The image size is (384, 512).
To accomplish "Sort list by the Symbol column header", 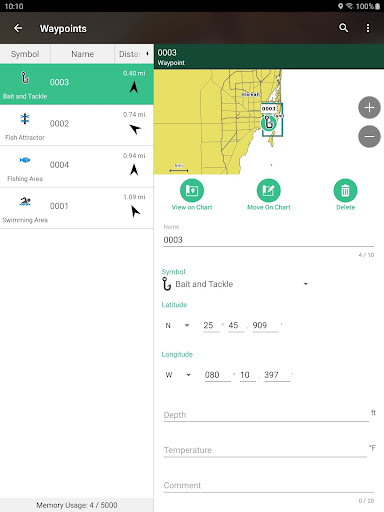I will pyautogui.click(x=25, y=54).
